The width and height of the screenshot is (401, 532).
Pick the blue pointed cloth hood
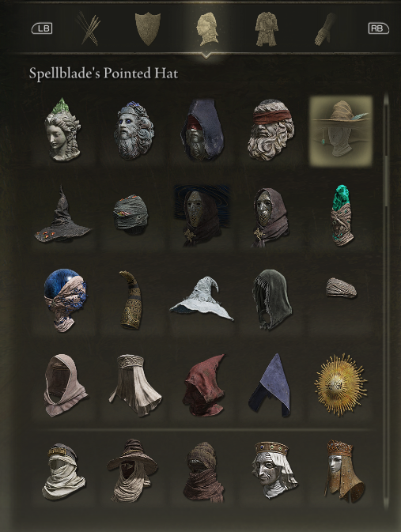[270, 385]
